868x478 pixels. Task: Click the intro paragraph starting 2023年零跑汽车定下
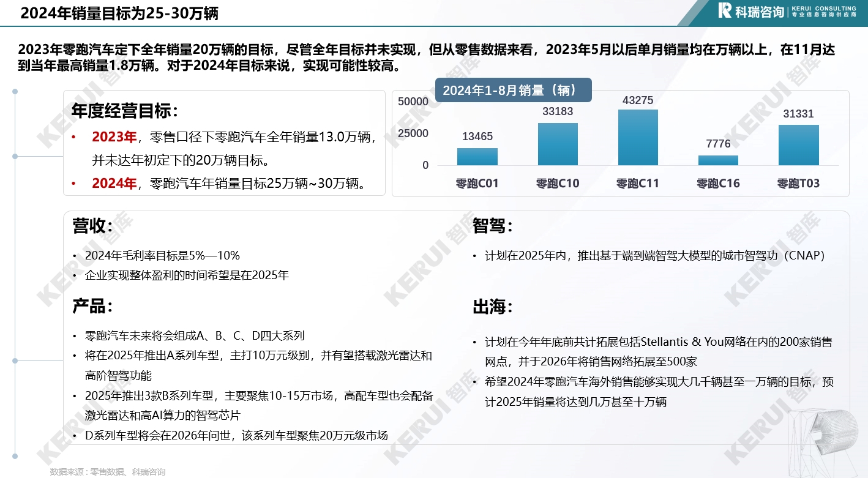pos(426,58)
